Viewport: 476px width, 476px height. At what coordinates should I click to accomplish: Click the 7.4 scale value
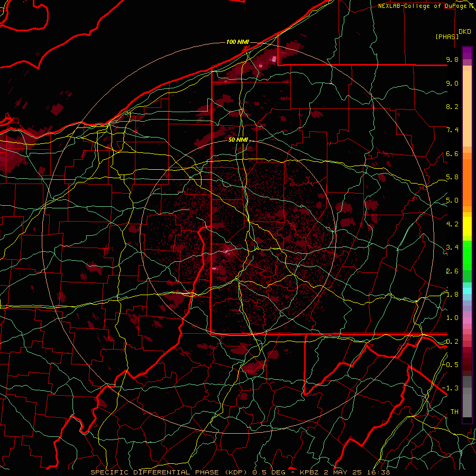(x=452, y=130)
